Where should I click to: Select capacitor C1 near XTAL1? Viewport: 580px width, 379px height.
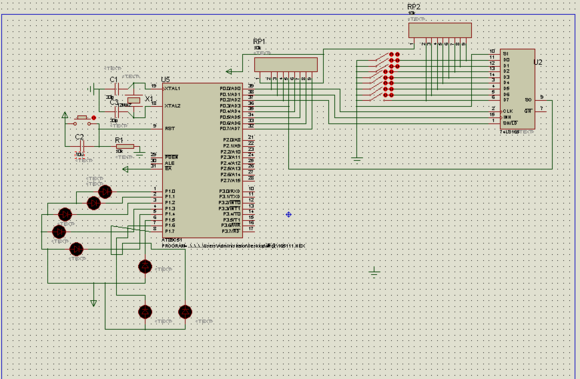(x=116, y=89)
